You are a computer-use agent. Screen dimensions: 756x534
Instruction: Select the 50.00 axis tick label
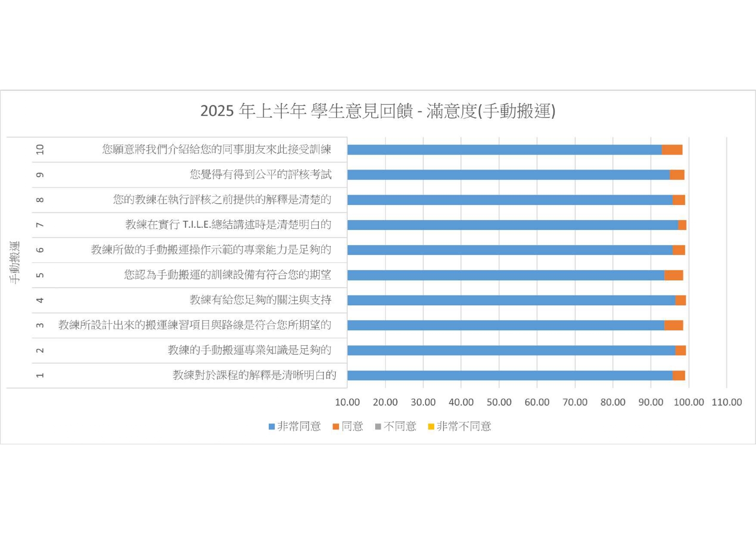coord(499,402)
